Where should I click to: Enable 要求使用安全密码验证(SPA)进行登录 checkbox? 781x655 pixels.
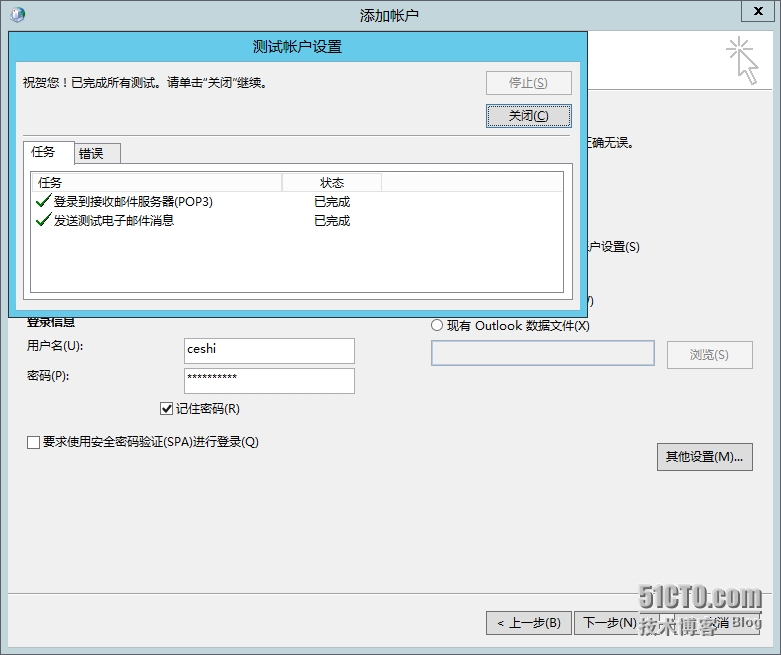tap(34, 442)
